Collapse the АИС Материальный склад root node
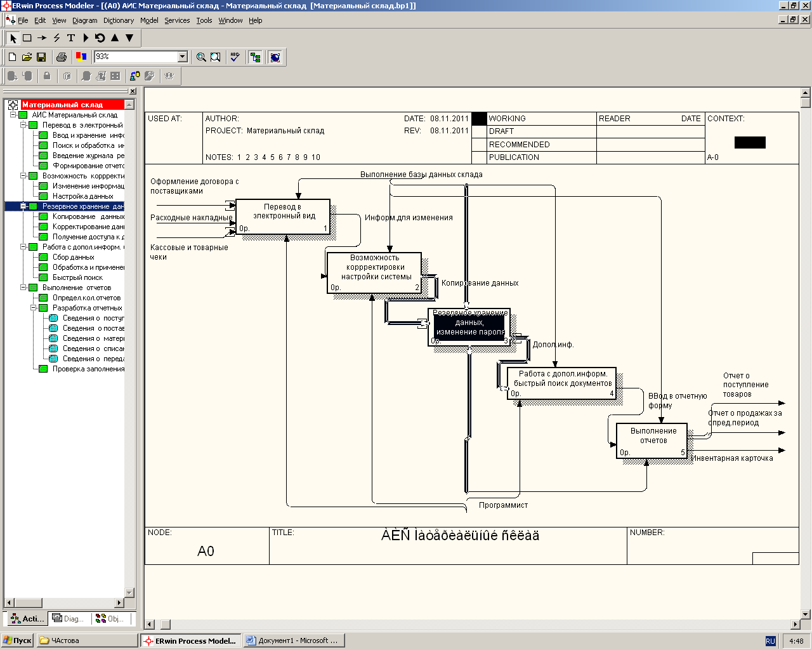This screenshot has height=650, width=812. point(13,115)
